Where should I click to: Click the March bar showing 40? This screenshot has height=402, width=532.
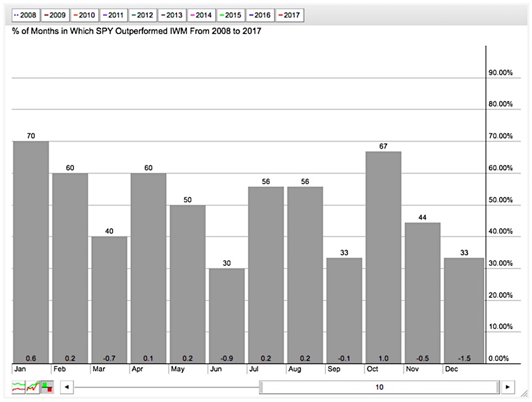[x=109, y=300]
